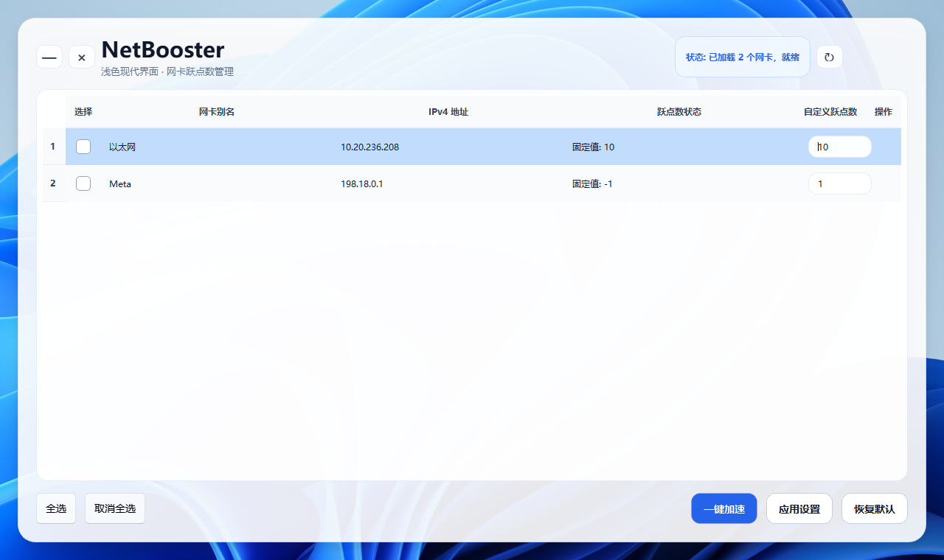Click the 应用设置 button
944x560 pixels.
click(799, 508)
